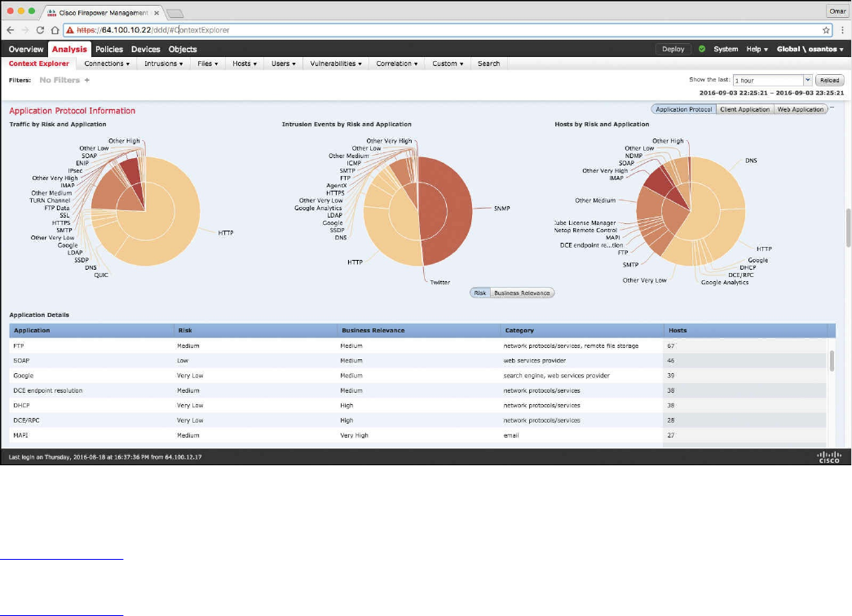Open the Policies tab
The width and height of the screenshot is (852, 616).
pyautogui.click(x=109, y=49)
